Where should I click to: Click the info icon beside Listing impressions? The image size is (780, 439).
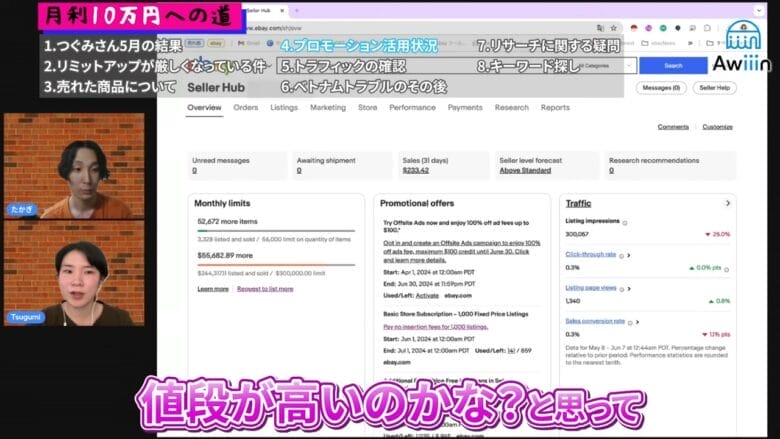click(x=625, y=222)
